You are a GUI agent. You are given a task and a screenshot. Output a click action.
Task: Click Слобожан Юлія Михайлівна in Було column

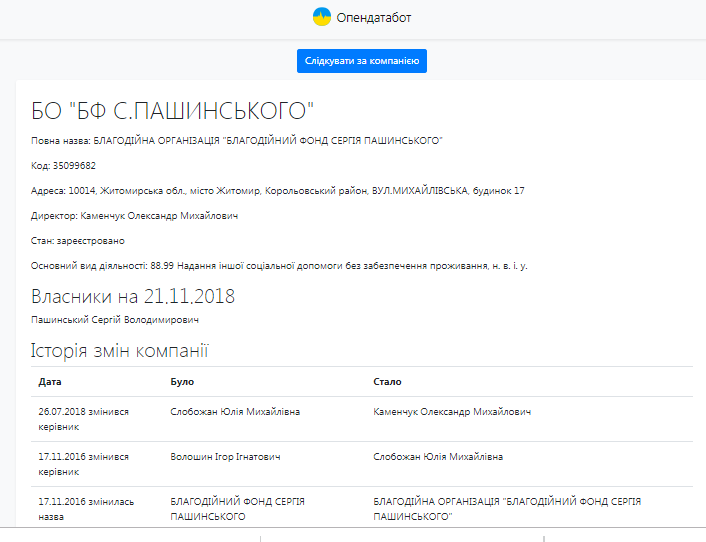pos(235,412)
